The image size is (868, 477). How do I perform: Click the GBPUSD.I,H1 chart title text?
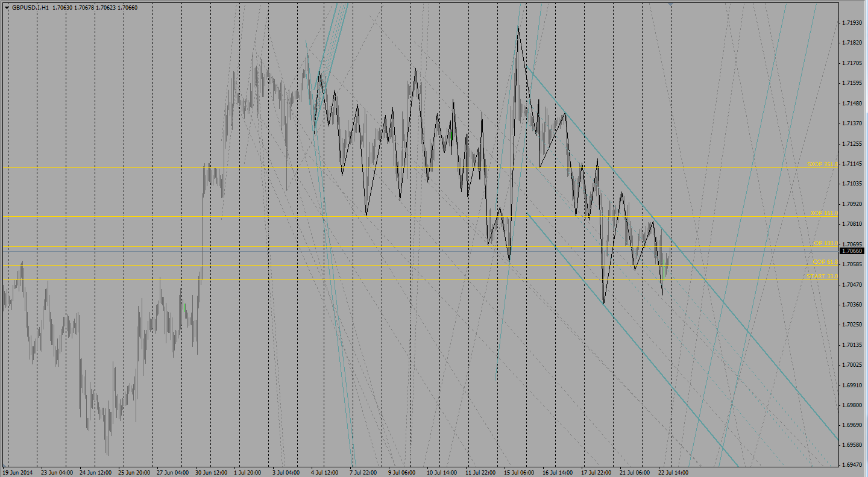click(x=30, y=8)
